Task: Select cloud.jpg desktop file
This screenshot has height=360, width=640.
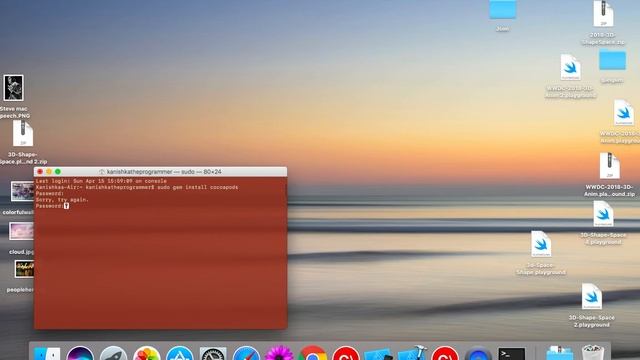Action: pyautogui.click(x=21, y=231)
